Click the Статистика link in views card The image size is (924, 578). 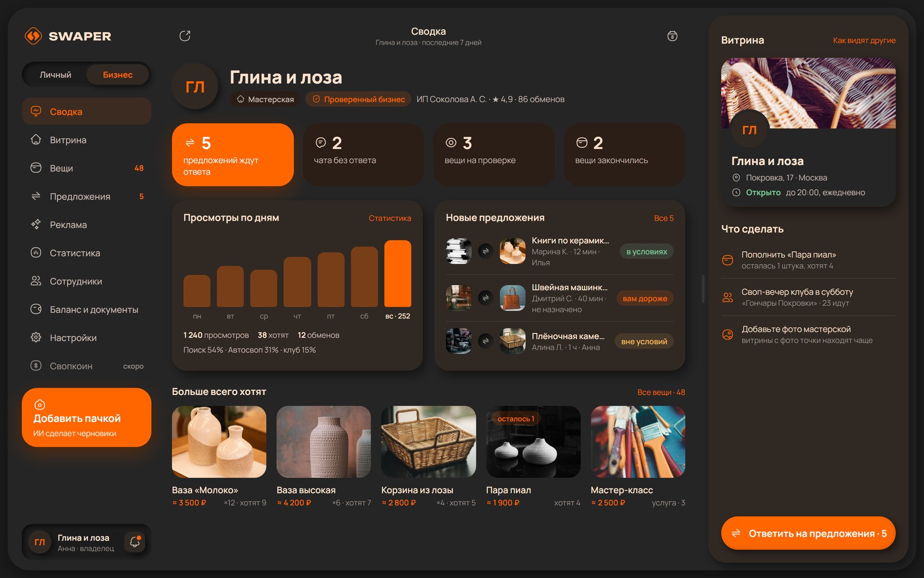pos(390,218)
